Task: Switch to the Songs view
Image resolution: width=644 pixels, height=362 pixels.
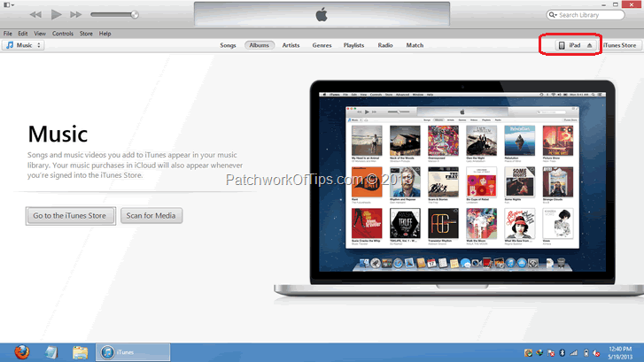Action: coord(228,45)
